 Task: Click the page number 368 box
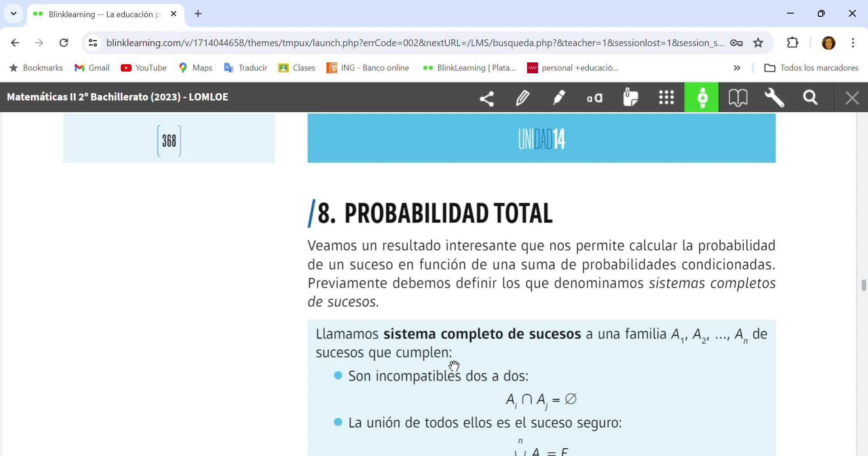(169, 141)
